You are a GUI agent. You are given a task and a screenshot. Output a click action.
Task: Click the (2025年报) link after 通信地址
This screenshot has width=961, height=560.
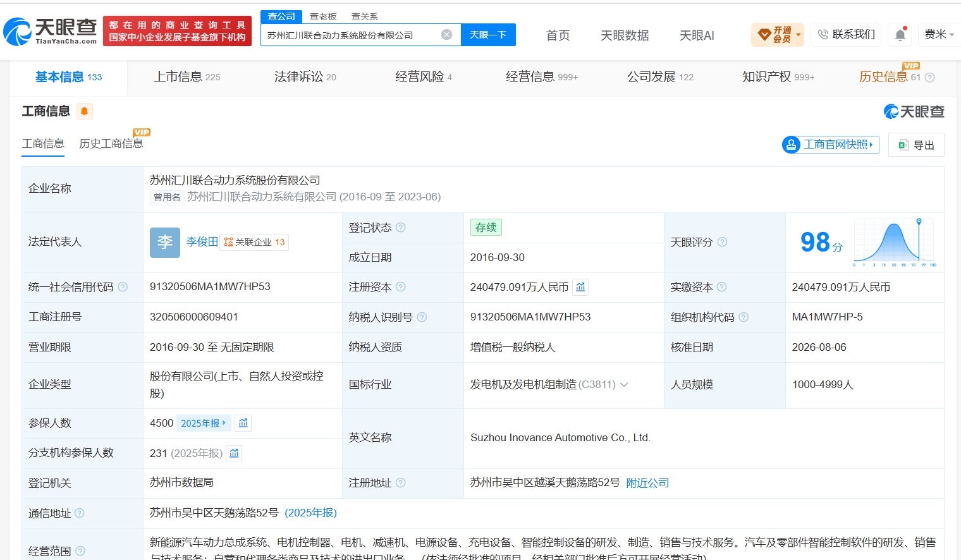[x=311, y=513]
